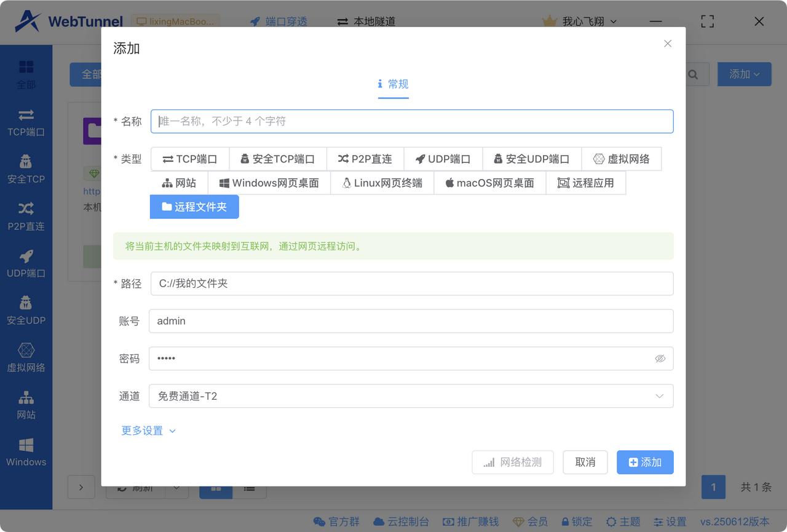Select the 安全TCP sidebar icon

[x=26, y=170]
